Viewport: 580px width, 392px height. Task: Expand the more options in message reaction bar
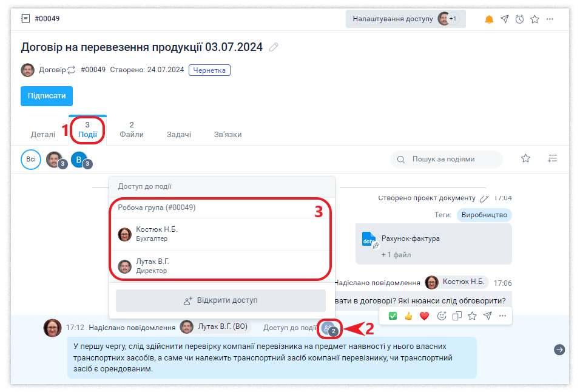(502, 316)
